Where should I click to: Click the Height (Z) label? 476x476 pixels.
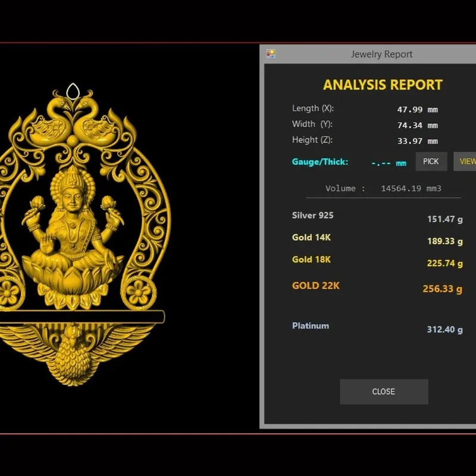click(312, 140)
